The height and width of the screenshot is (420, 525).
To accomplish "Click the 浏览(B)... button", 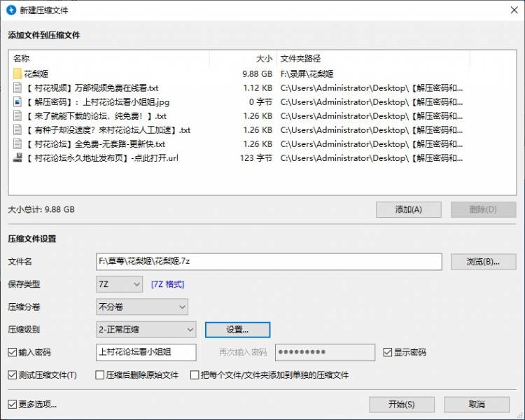I will tap(483, 262).
